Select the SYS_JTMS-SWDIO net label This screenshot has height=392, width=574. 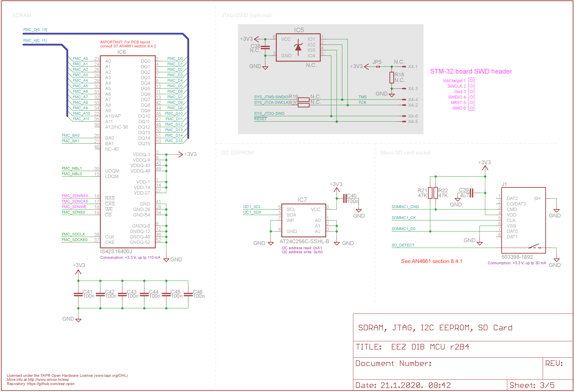point(271,97)
